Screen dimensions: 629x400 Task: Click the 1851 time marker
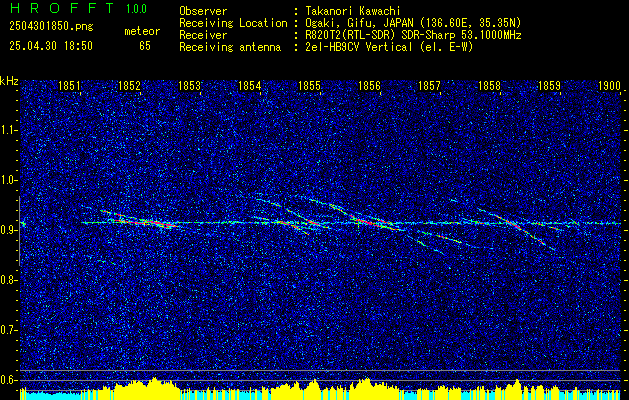69,85
